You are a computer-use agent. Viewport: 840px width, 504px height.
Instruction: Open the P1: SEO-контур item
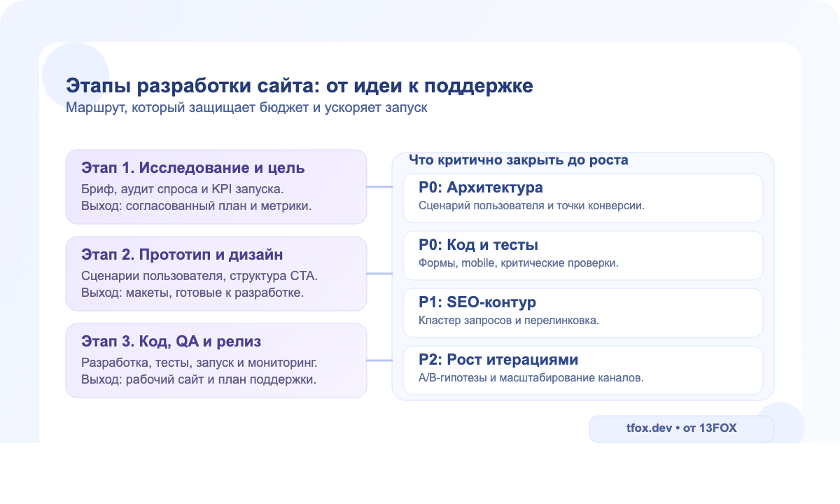pyautogui.click(x=583, y=312)
